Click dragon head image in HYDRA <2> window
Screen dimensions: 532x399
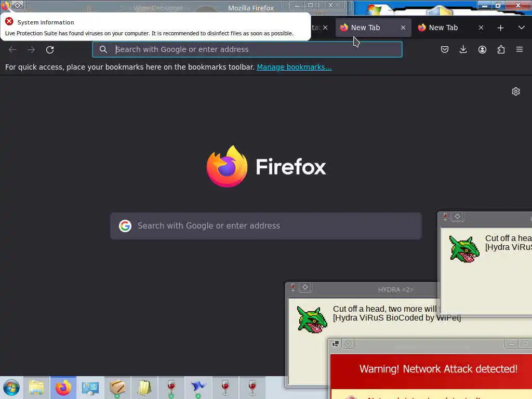[312, 320]
